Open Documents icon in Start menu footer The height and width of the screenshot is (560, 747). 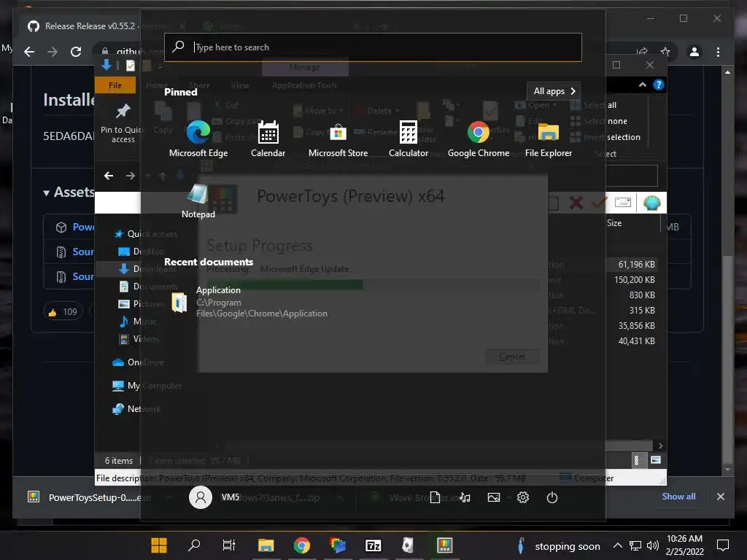point(435,497)
